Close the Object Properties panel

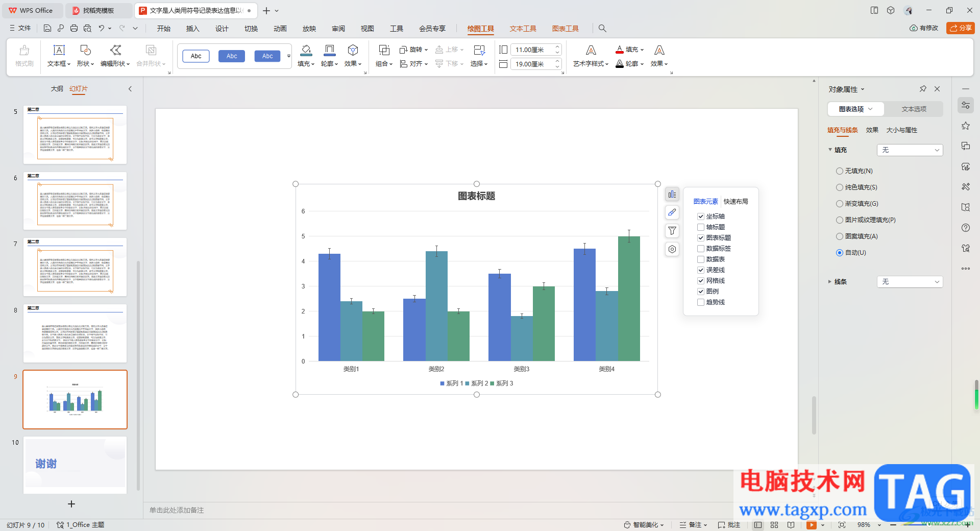pyautogui.click(x=937, y=89)
